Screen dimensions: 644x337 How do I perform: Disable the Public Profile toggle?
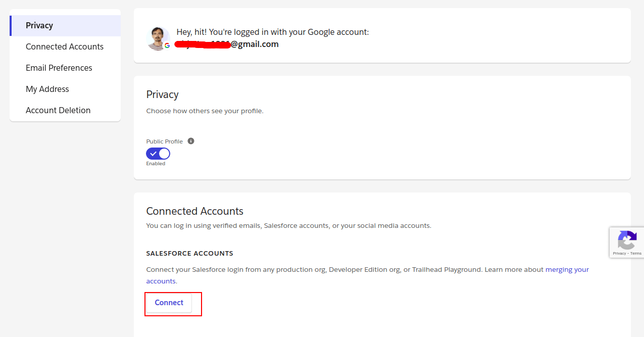pos(158,154)
